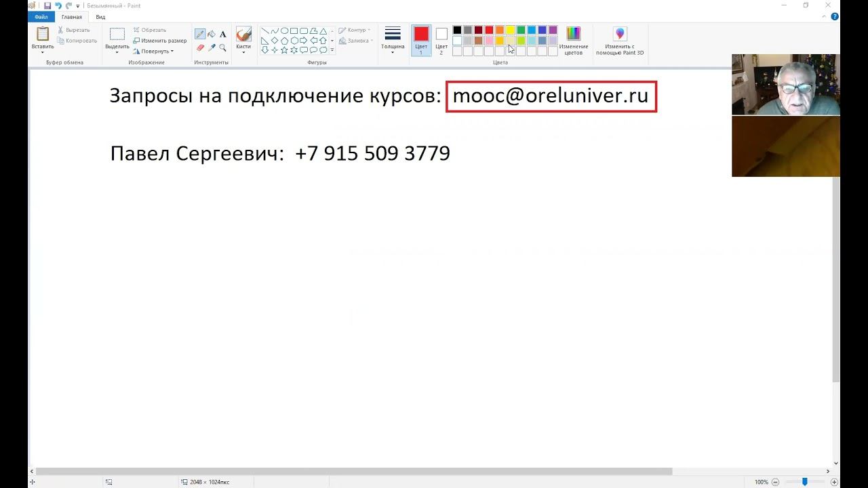
Task: Choose the black color swatch
Action: pos(457,30)
